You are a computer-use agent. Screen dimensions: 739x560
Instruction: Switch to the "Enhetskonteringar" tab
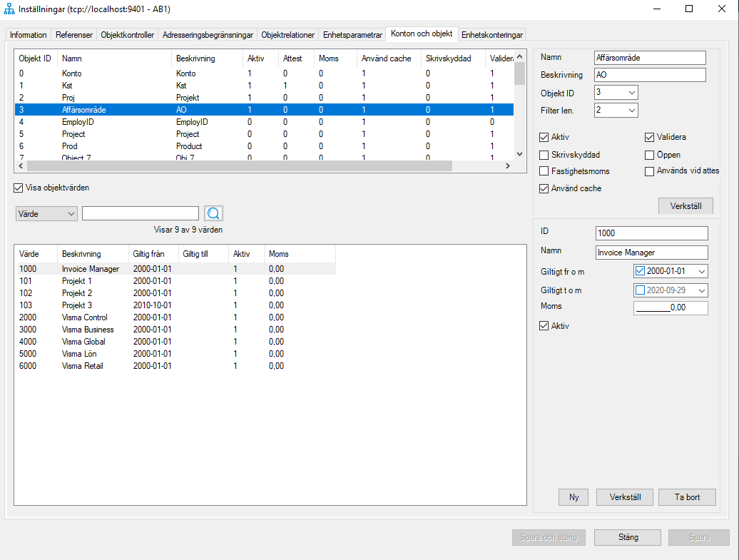(x=491, y=34)
